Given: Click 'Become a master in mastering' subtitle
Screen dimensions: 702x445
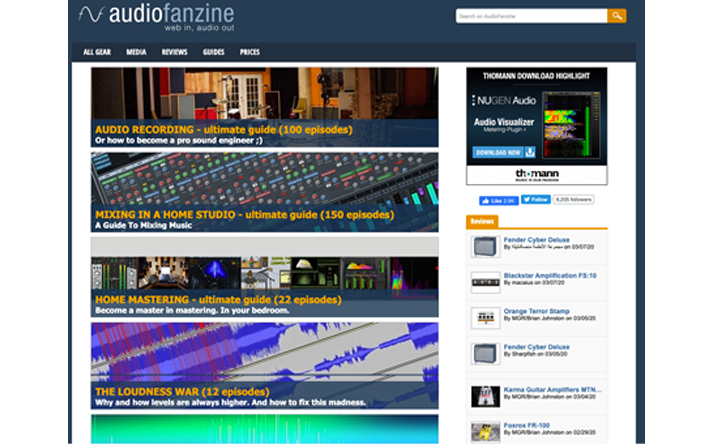Looking at the screenshot, I should coord(192,311).
